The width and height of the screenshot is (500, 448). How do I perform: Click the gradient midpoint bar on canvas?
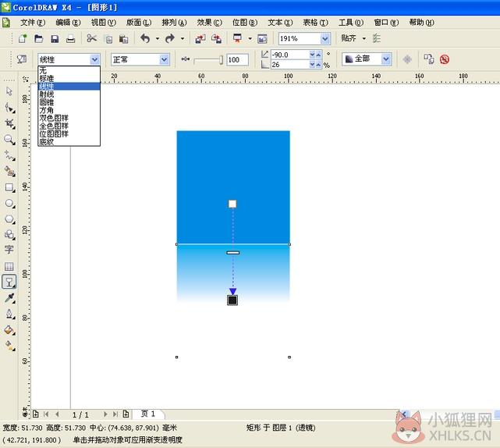pyautogui.click(x=233, y=253)
